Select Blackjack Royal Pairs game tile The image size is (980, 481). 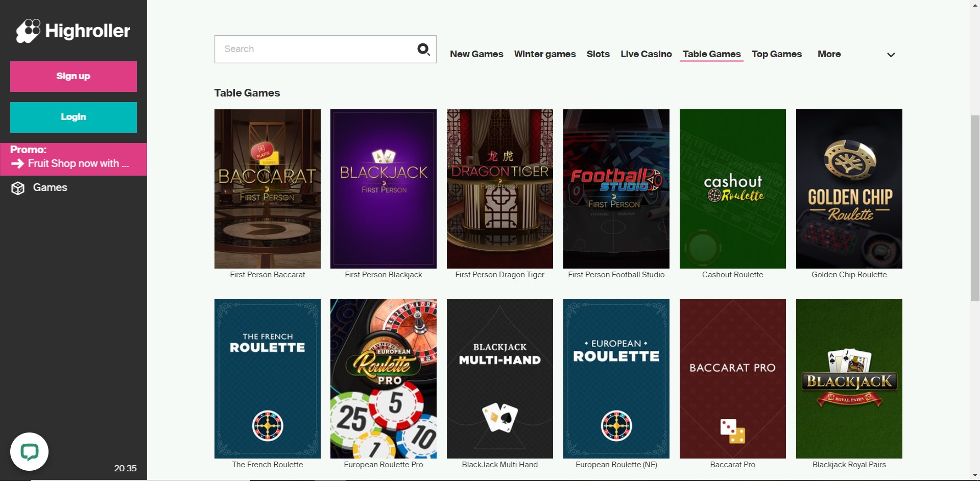point(849,379)
